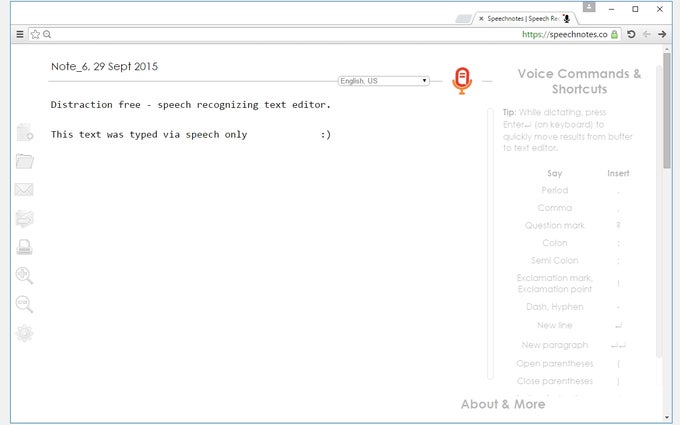Screen dimensions: 680x425
Task: Click the 'Question mark' command text
Action: 555,226
